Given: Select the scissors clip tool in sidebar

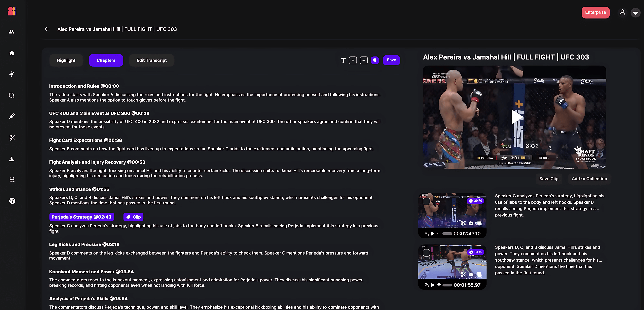Looking at the screenshot, I should point(12,138).
